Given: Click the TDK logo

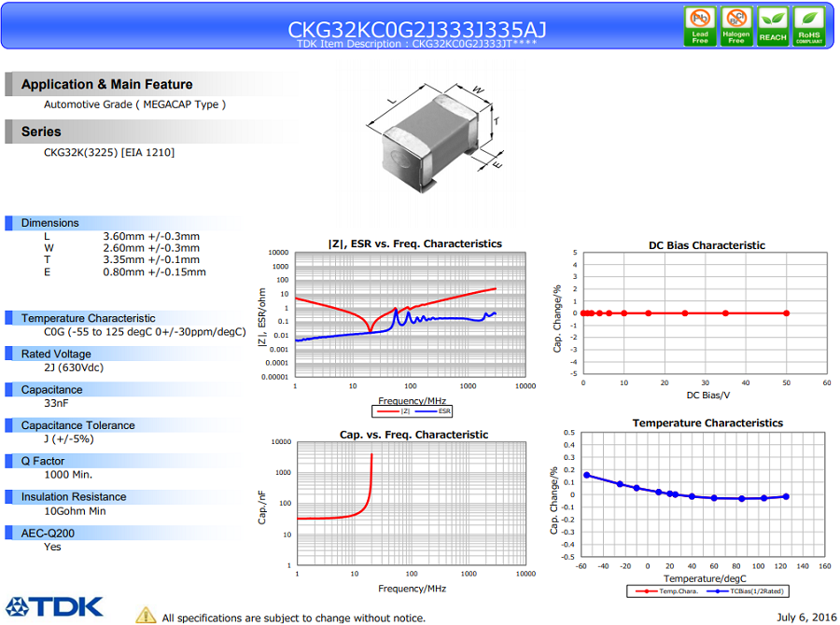Looking at the screenshot, I should [x=54, y=606].
